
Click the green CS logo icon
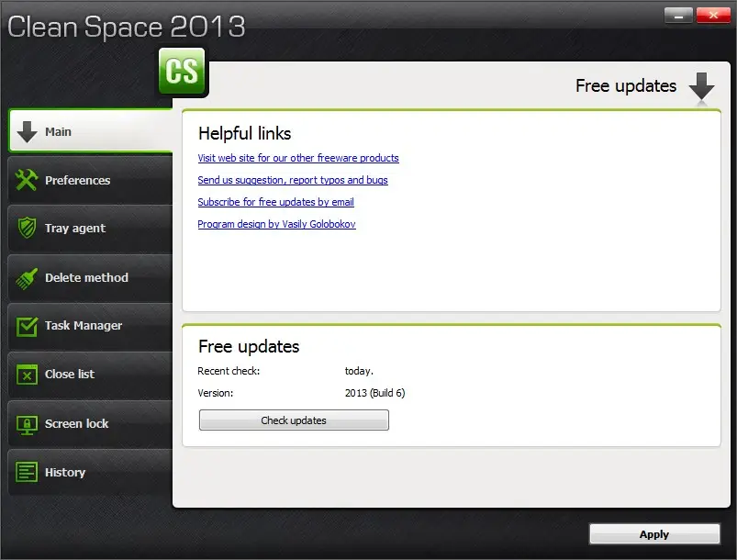pyautogui.click(x=182, y=71)
